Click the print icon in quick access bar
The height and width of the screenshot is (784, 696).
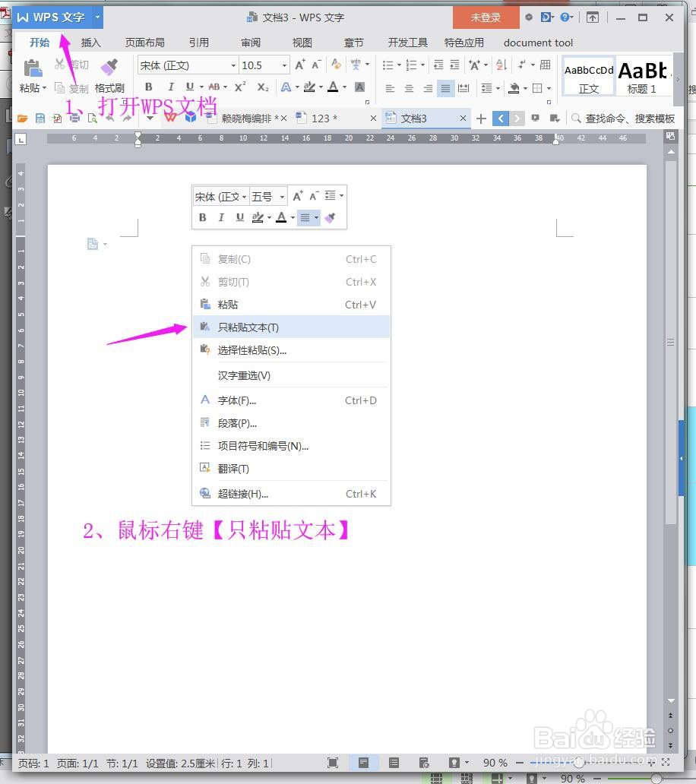75,119
